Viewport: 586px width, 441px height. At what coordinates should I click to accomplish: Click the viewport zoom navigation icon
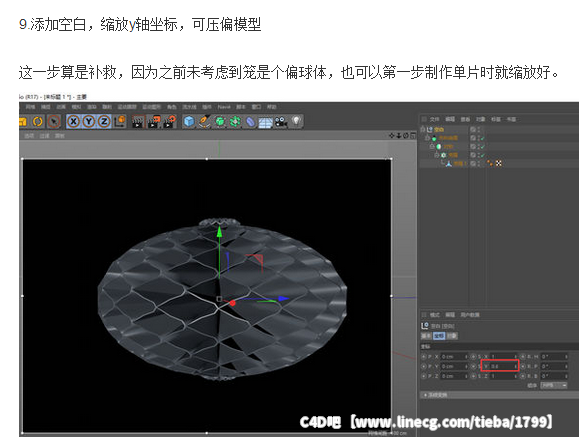[399, 135]
